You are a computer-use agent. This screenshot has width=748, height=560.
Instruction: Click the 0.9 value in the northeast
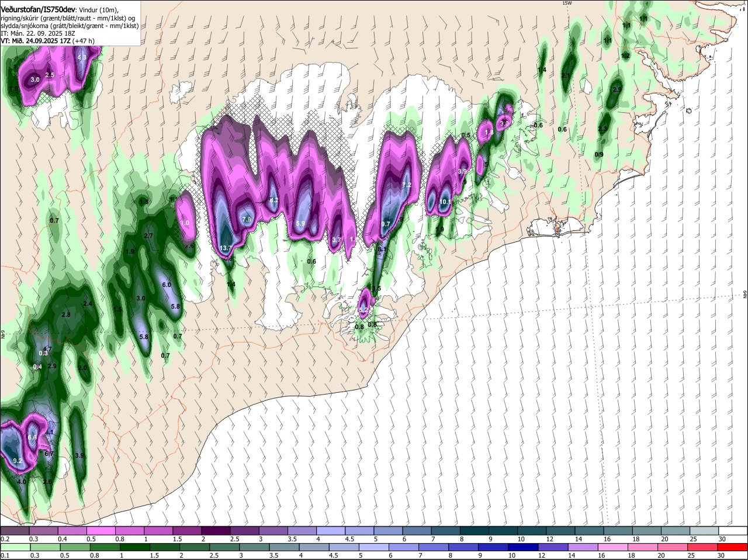coord(599,155)
